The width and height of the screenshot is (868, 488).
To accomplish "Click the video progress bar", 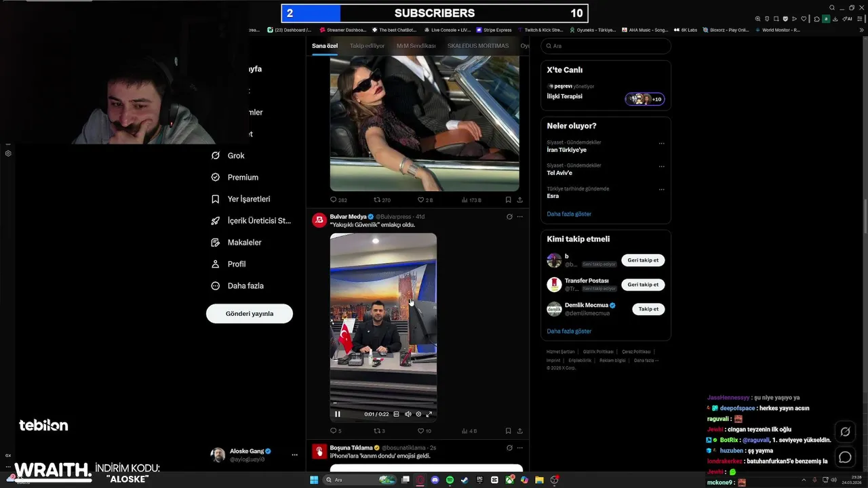I will point(383,403).
